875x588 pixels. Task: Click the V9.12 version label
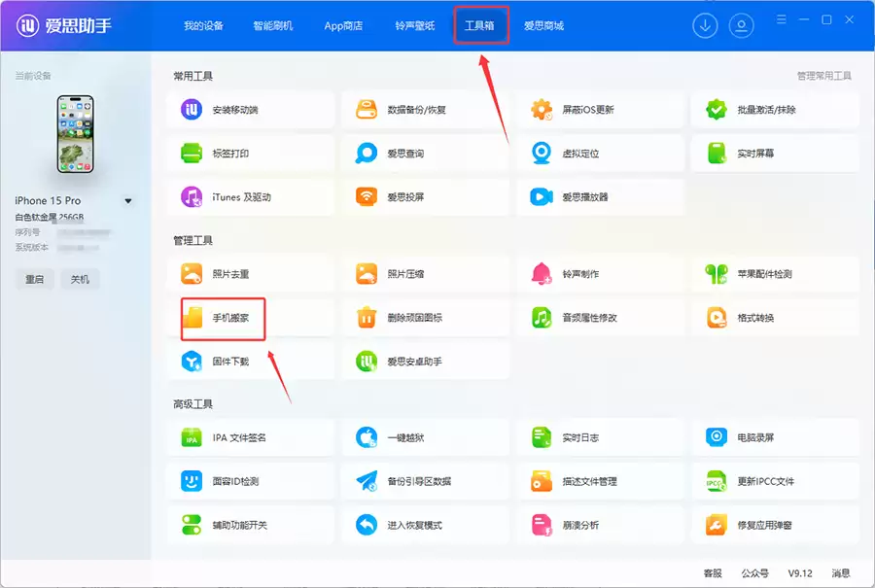tap(800, 573)
